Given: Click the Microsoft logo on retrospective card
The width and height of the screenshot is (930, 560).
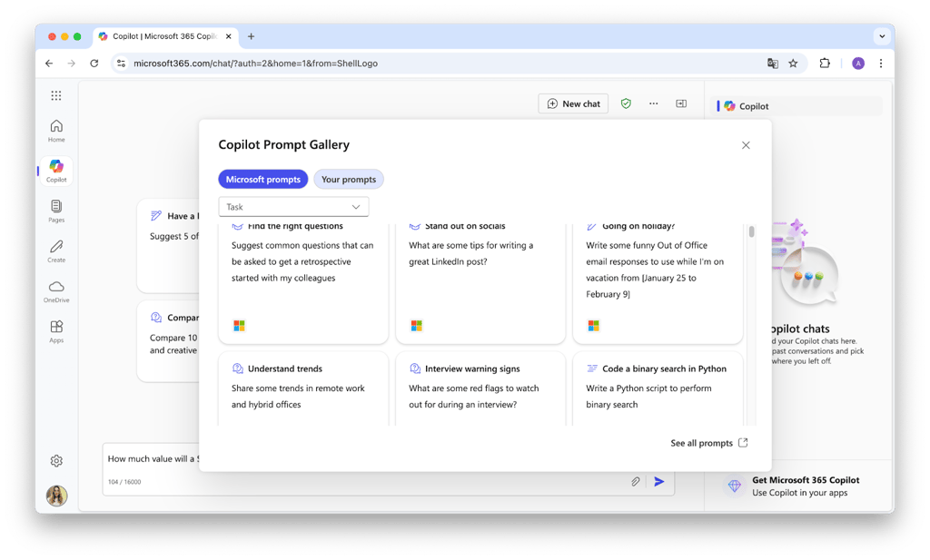Looking at the screenshot, I should tap(239, 325).
